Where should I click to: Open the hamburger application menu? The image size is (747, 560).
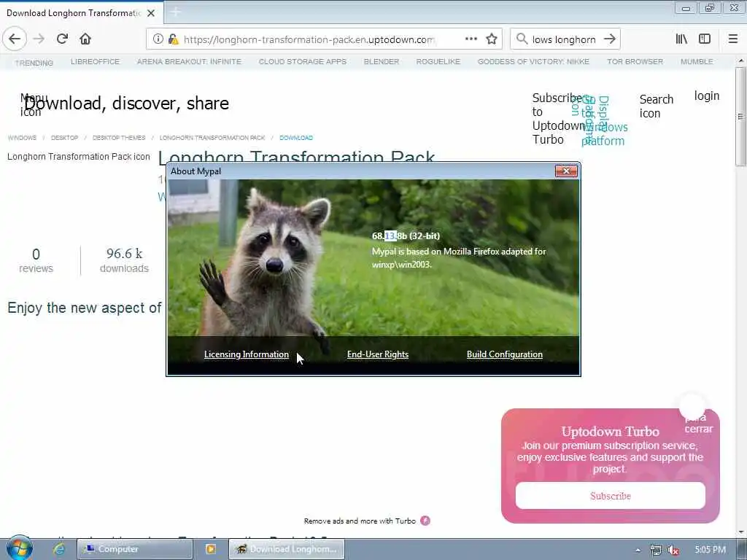tap(733, 39)
